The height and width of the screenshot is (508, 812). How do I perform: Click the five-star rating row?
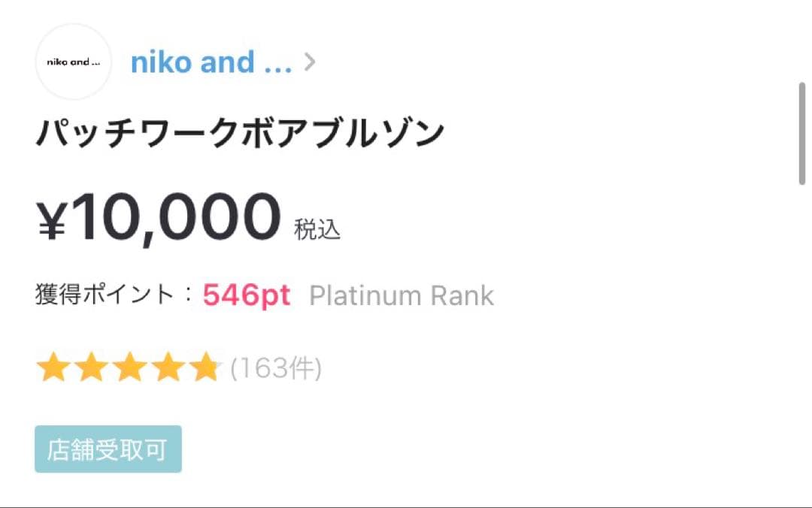(131, 366)
